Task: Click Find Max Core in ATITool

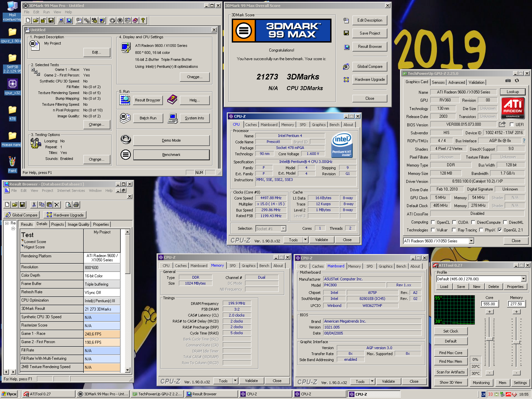Action: point(451,353)
